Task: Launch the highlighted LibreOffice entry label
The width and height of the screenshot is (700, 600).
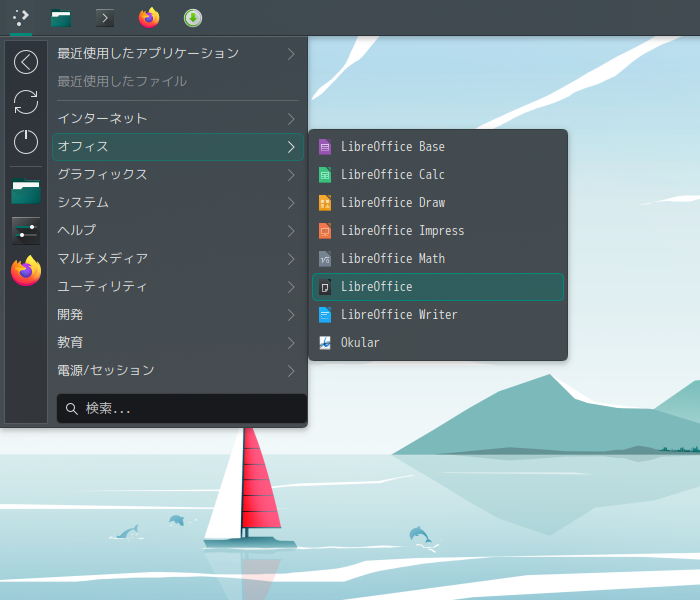Action: pyautogui.click(x=376, y=287)
